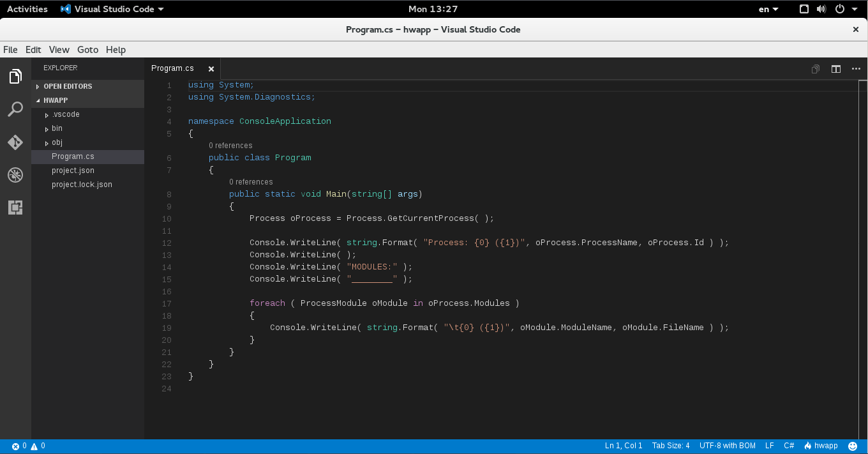Select Program.cs in the explorer tree
Viewport: 868px width, 454px height.
[87, 156]
